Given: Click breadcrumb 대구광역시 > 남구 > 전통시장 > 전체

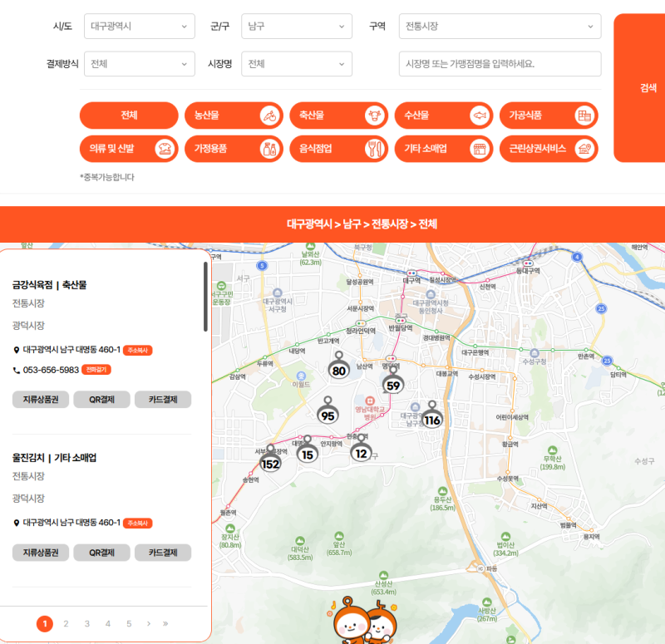Looking at the screenshot, I should [362, 224].
